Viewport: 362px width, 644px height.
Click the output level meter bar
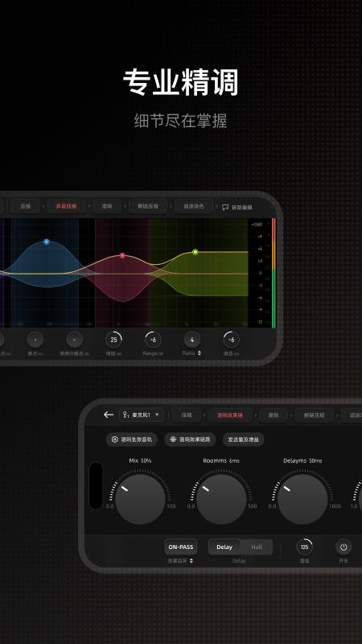click(274, 273)
